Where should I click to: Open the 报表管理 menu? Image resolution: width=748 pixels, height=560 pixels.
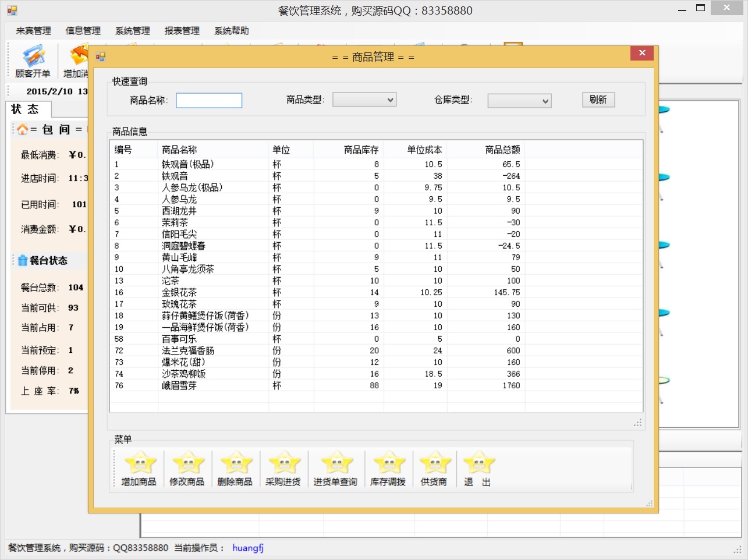point(182,31)
